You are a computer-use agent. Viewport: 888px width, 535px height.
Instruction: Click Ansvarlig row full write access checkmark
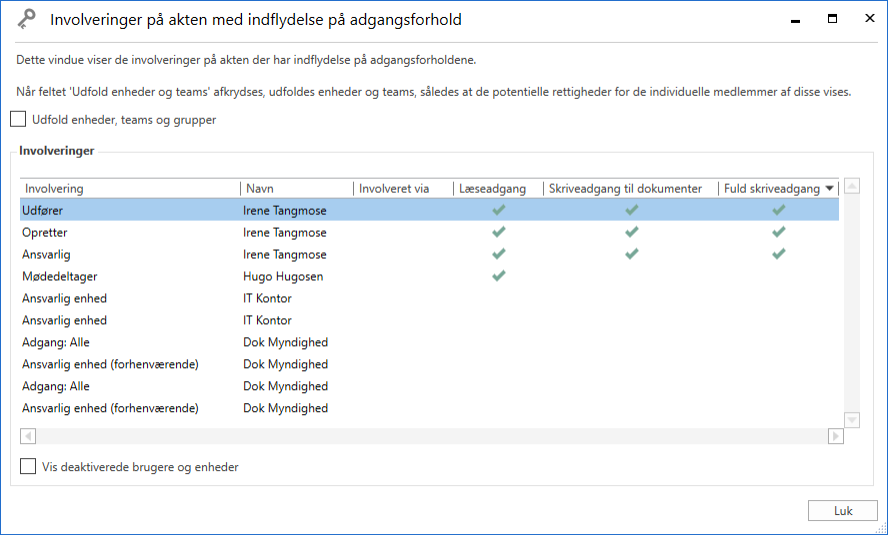pos(778,254)
